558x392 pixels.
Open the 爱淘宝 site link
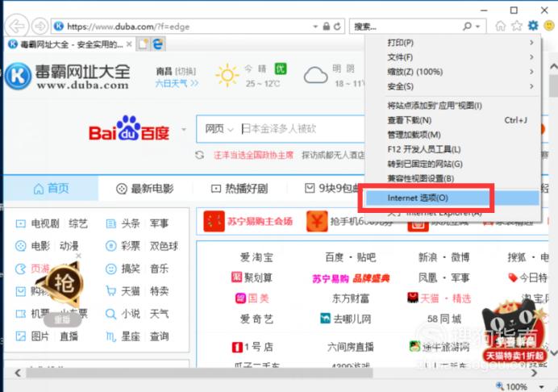256,257
